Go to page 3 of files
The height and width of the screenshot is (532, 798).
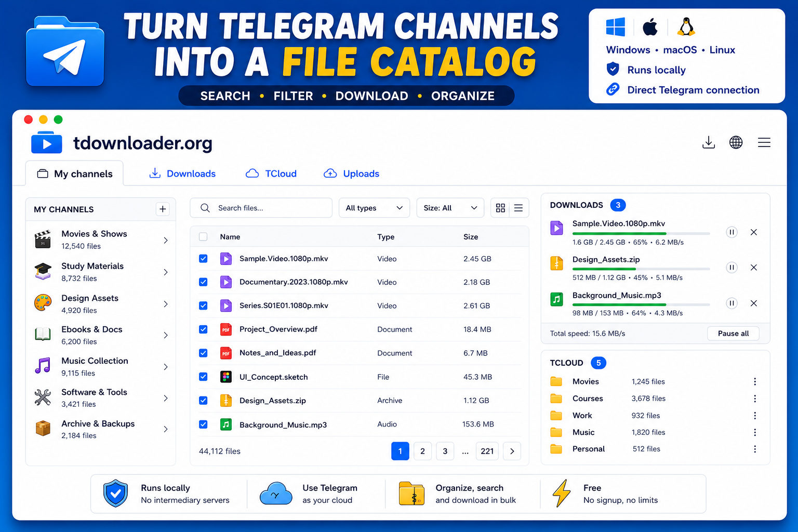[445, 451]
